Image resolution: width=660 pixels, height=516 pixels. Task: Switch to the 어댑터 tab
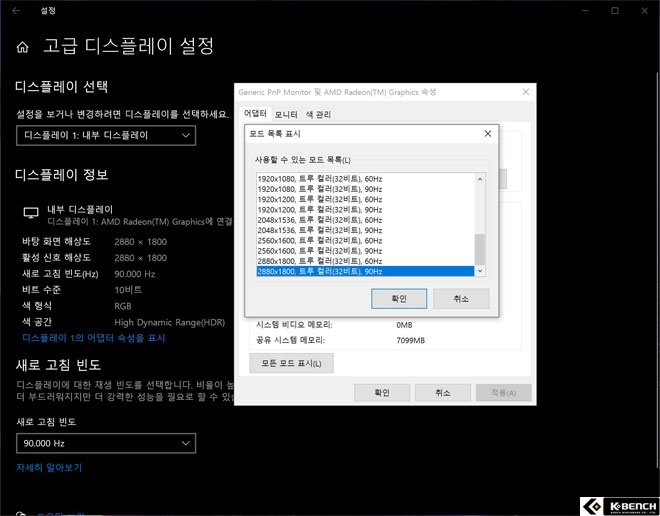pyautogui.click(x=255, y=114)
